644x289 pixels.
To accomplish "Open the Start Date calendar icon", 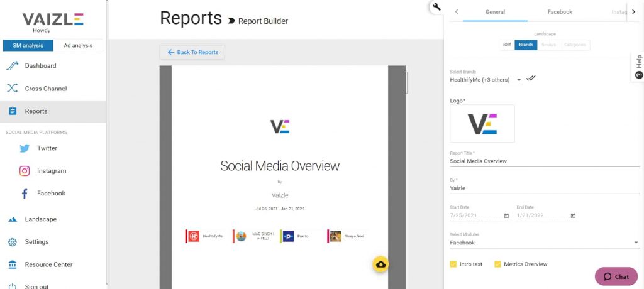I will point(506,215).
